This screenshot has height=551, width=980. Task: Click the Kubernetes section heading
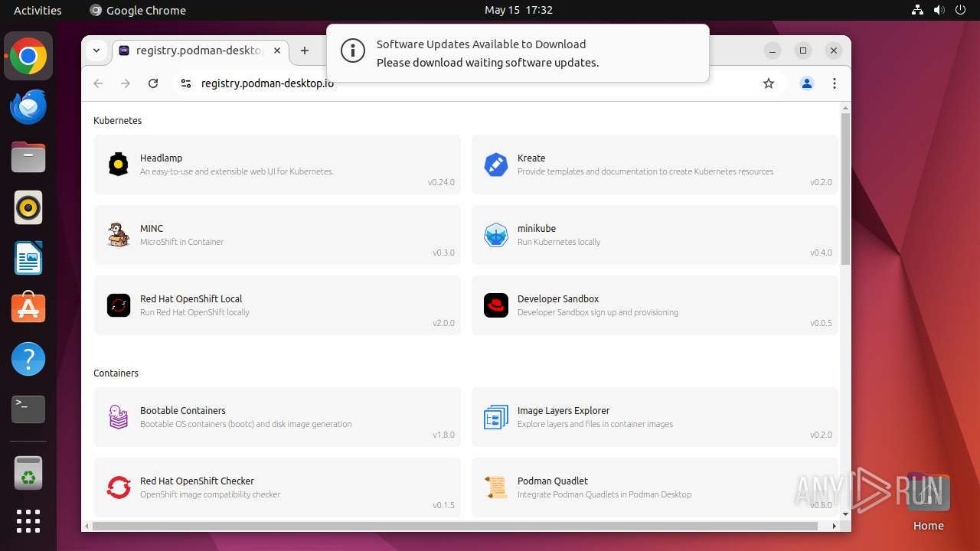pos(118,121)
